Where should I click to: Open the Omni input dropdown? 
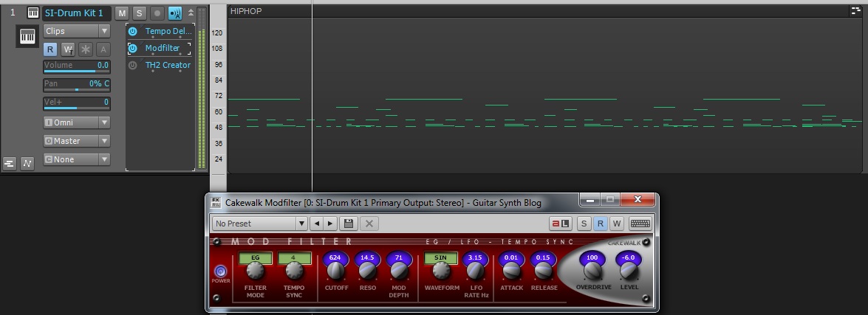[x=77, y=122]
